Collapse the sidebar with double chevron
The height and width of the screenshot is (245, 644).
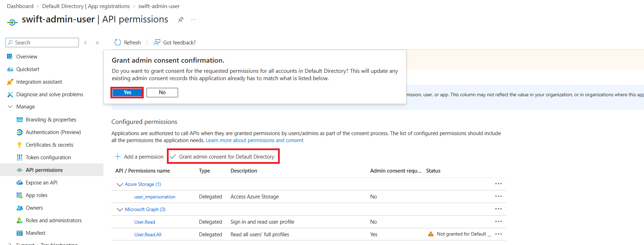click(x=97, y=43)
